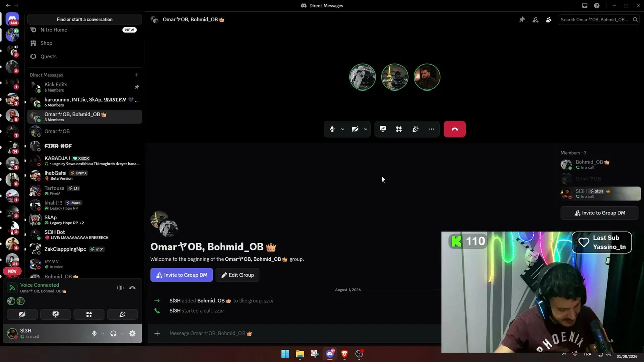Open the Shop page

85,43
